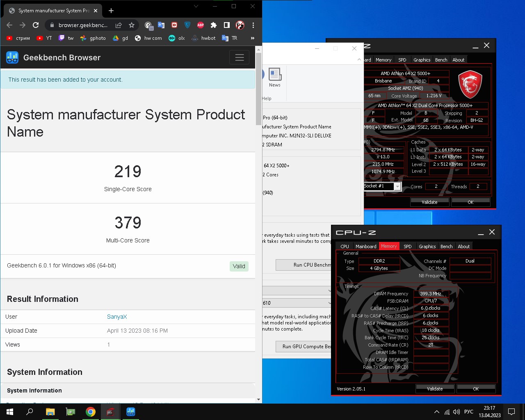Open the YT bookmark
Image resolution: width=525 pixels, height=420 pixels.
pyautogui.click(x=44, y=38)
